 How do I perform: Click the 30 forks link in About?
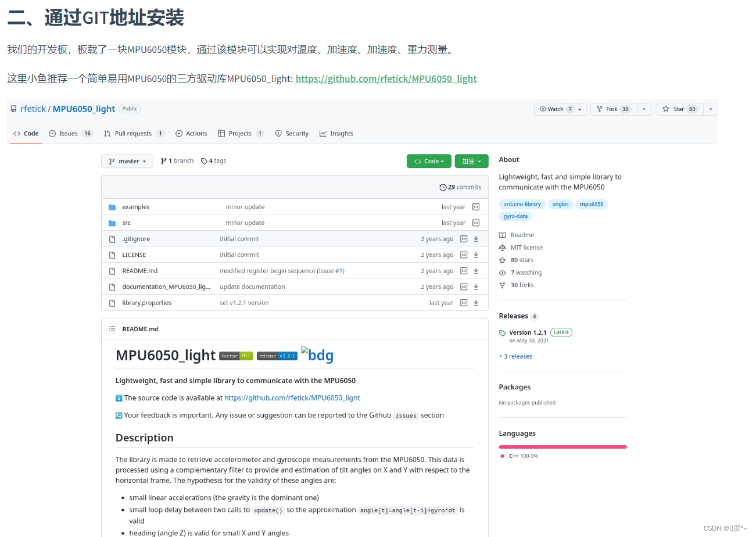(x=522, y=285)
